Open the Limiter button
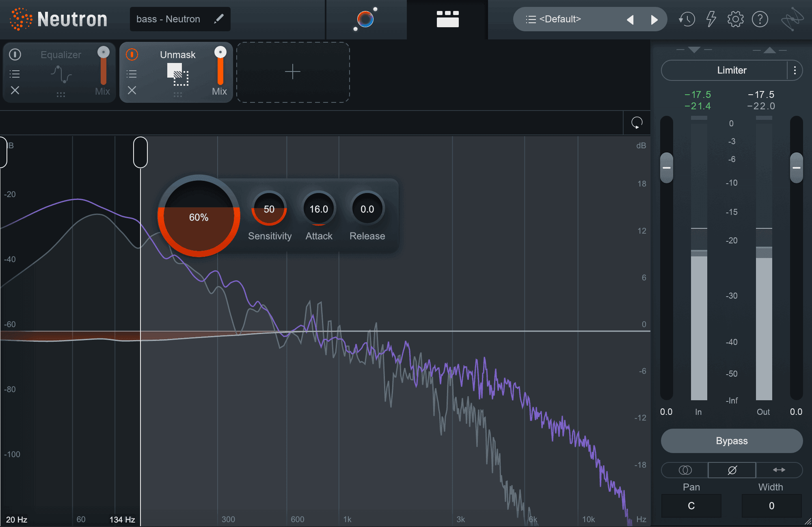Screen dimensions: 812x527 (724, 70)
